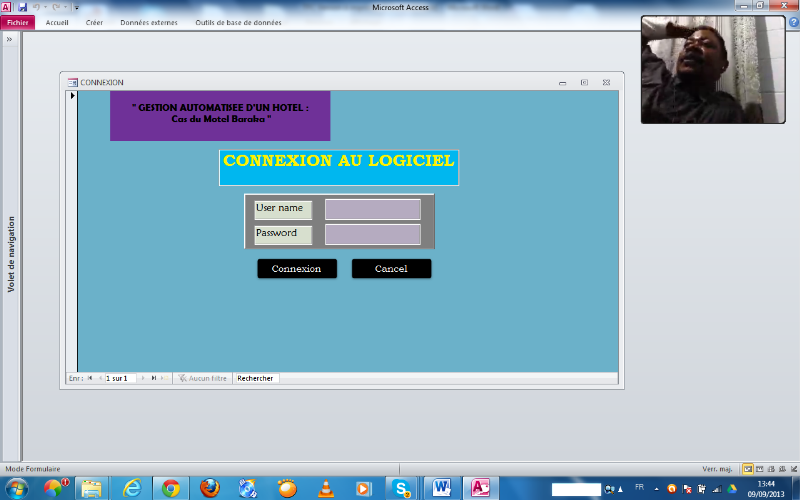
Task: Go to first record navigation icon
Action: (90, 378)
